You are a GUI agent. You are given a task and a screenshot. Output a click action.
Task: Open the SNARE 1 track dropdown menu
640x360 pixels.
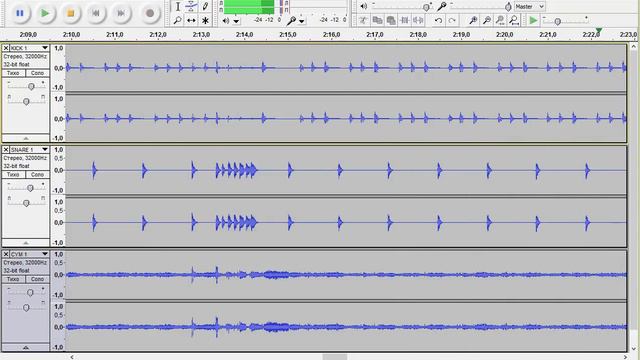(x=45, y=149)
